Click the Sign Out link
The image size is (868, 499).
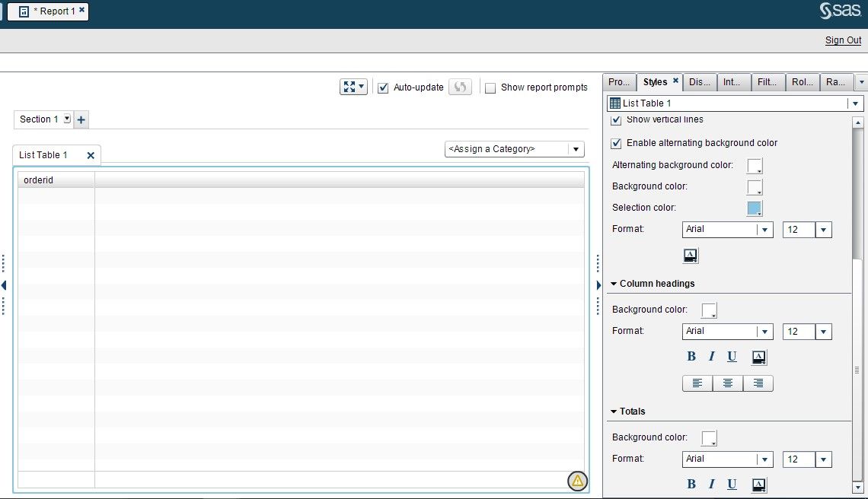[842, 40]
